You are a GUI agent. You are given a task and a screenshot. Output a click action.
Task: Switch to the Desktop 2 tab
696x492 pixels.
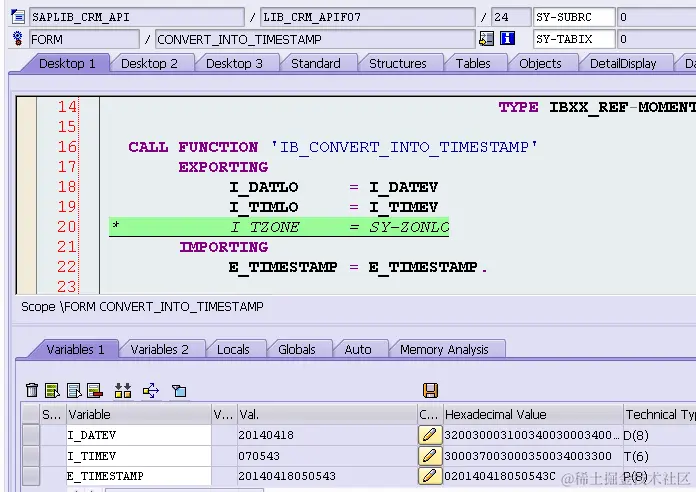[149, 63]
